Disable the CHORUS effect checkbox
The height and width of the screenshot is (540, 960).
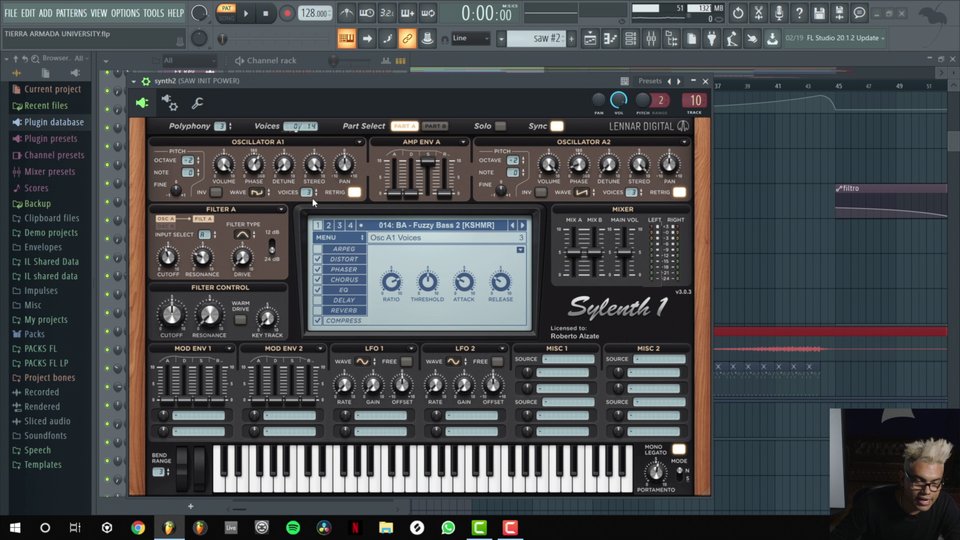(317, 279)
